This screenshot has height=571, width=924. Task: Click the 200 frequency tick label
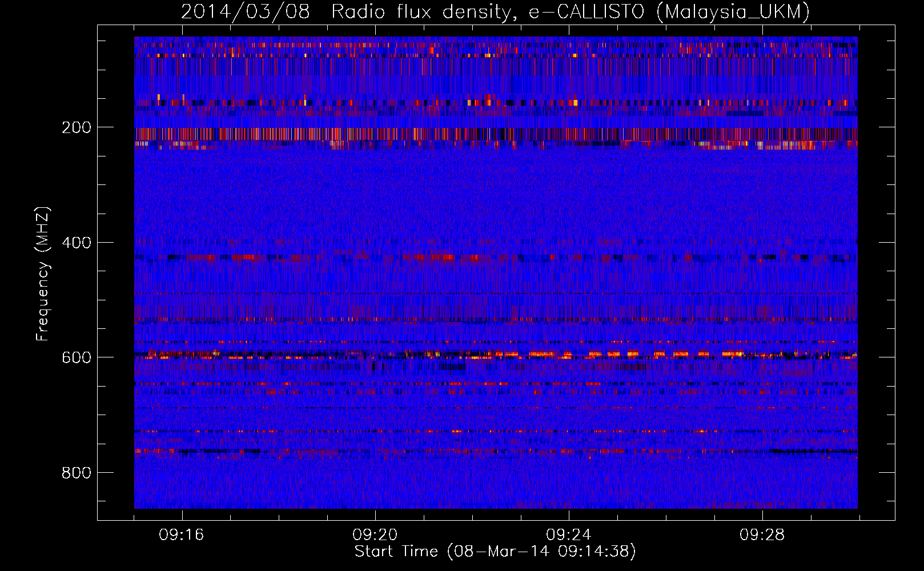76,127
